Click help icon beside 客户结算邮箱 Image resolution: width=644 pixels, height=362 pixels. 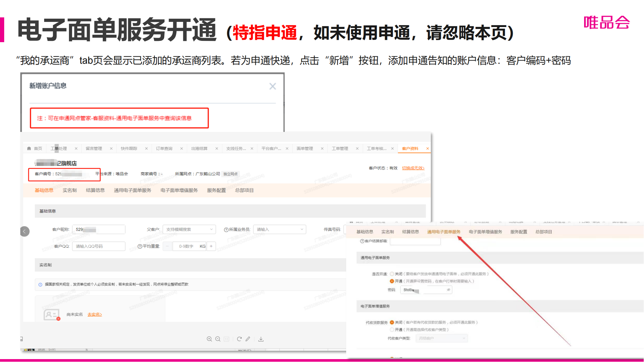pos(362,241)
